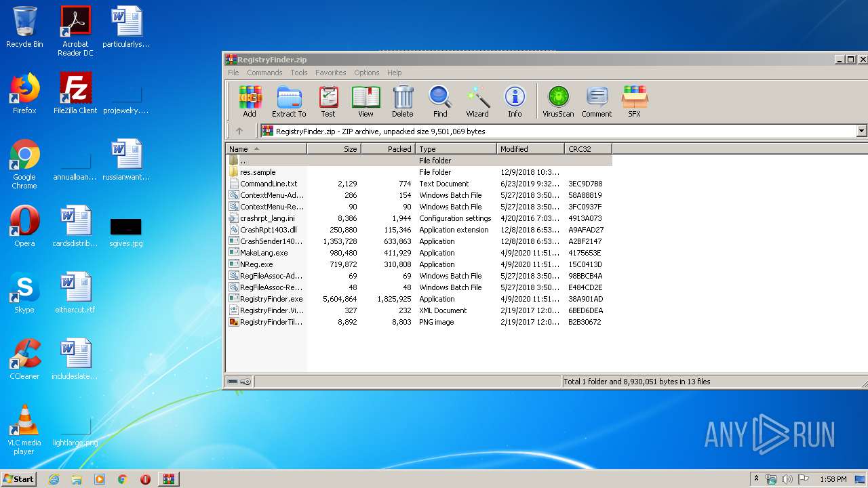Sort by the Name column header

(267, 149)
